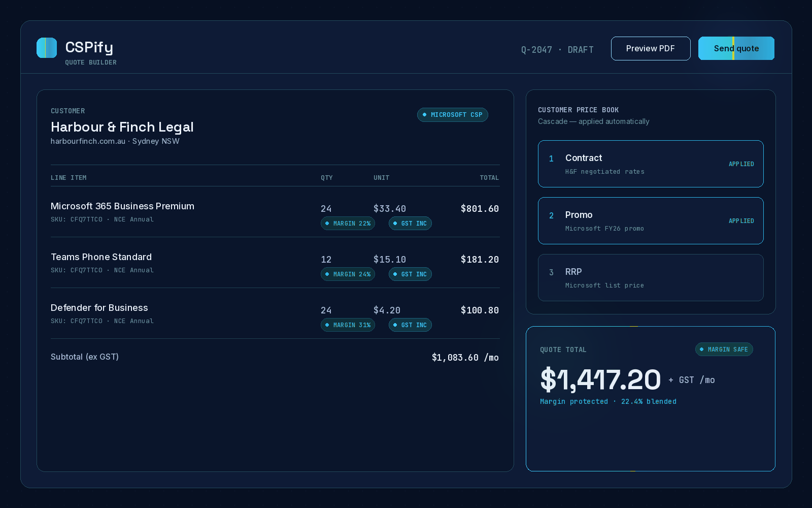This screenshot has height=508, width=812.
Task: Click quantity 12 for Teams Phone Standard
Action: (326, 260)
